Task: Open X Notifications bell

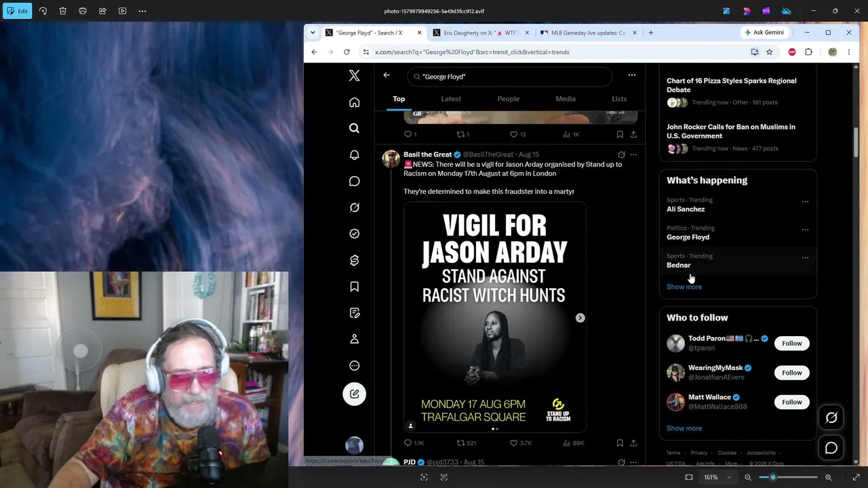Action: pos(354,155)
